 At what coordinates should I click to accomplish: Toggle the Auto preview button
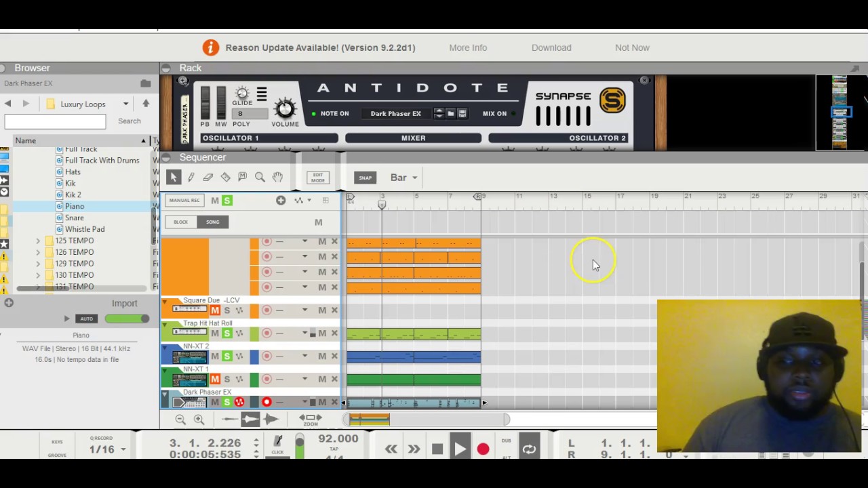tap(87, 319)
